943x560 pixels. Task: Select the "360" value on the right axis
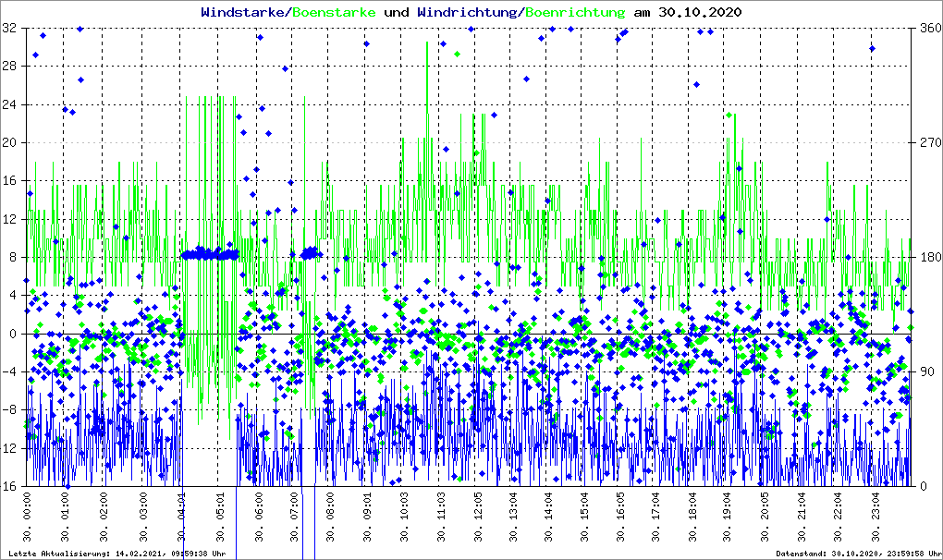coord(929,29)
